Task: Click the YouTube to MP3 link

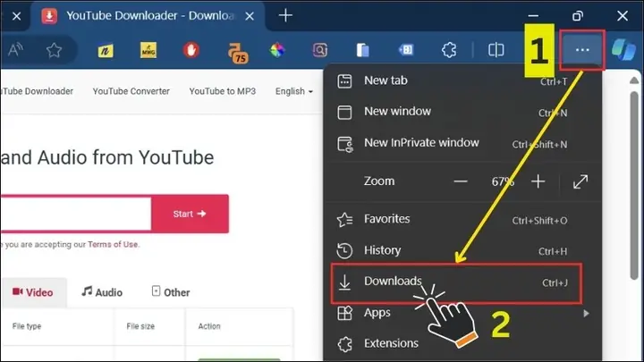Action: (222, 91)
